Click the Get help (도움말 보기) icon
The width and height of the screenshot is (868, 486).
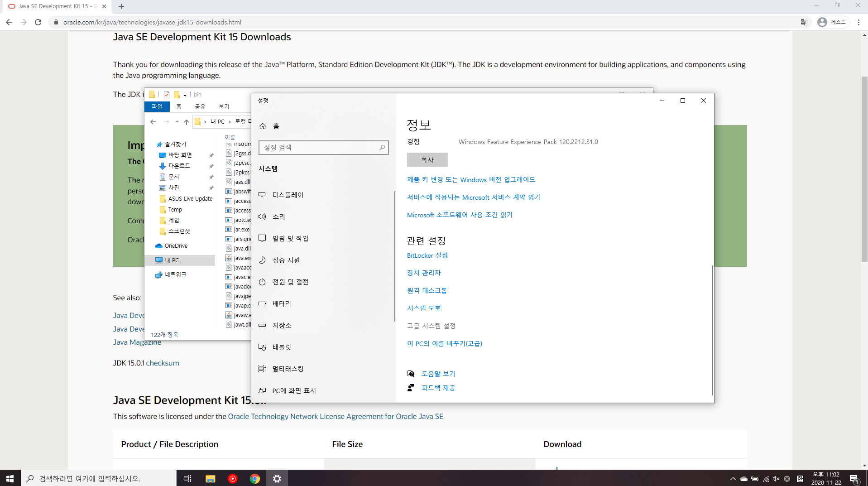(411, 374)
